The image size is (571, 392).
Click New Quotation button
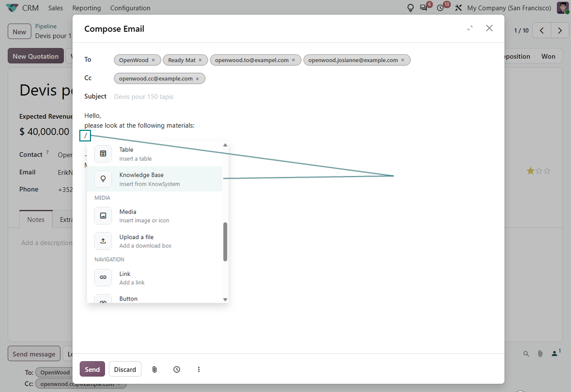pos(35,56)
